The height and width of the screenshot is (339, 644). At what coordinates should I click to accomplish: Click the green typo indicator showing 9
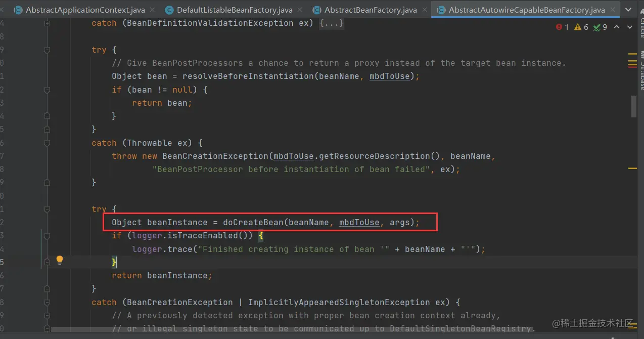pos(600,27)
